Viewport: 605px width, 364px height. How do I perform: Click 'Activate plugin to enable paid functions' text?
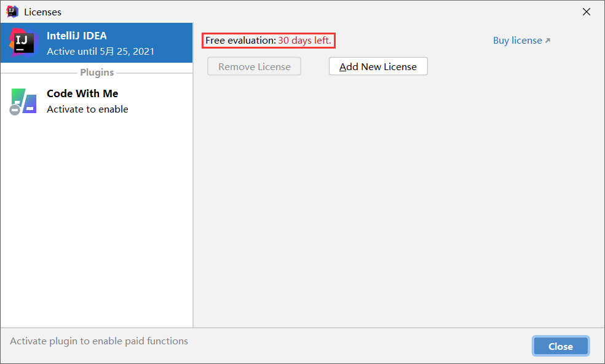(99, 341)
